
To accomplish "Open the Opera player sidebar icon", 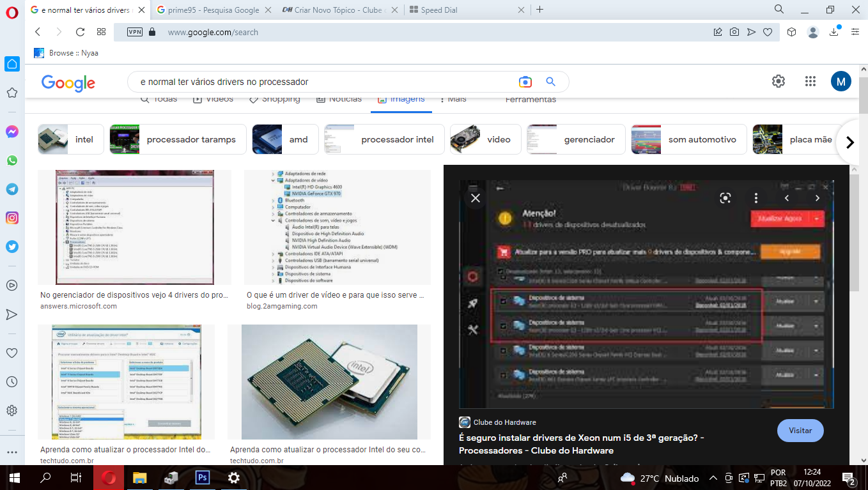I will pyautogui.click(x=12, y=285).
